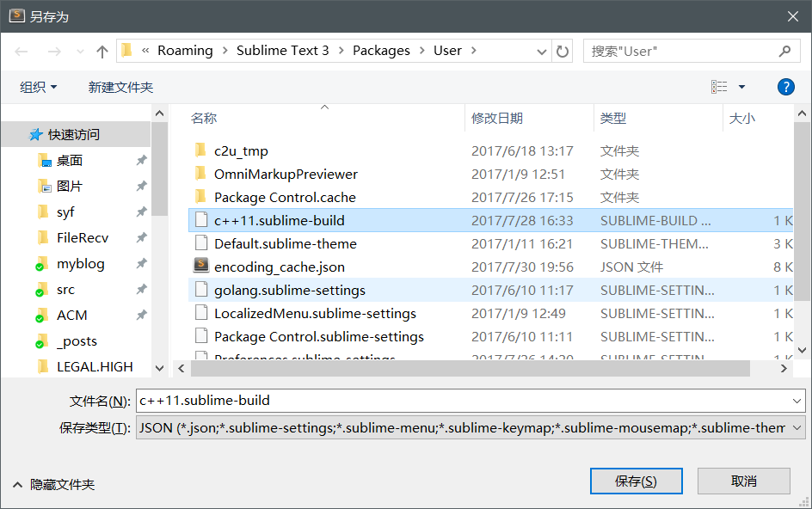Open the Sublime Text 3 breadcrumb
This screenshot has width=812, height=509.
(x=282, y=51)
